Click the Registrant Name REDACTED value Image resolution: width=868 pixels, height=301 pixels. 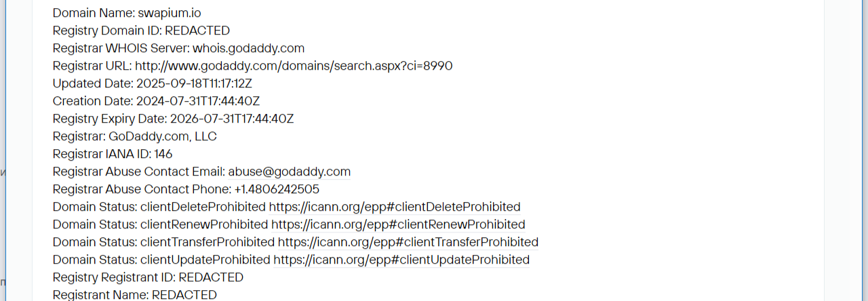point(184,295)
